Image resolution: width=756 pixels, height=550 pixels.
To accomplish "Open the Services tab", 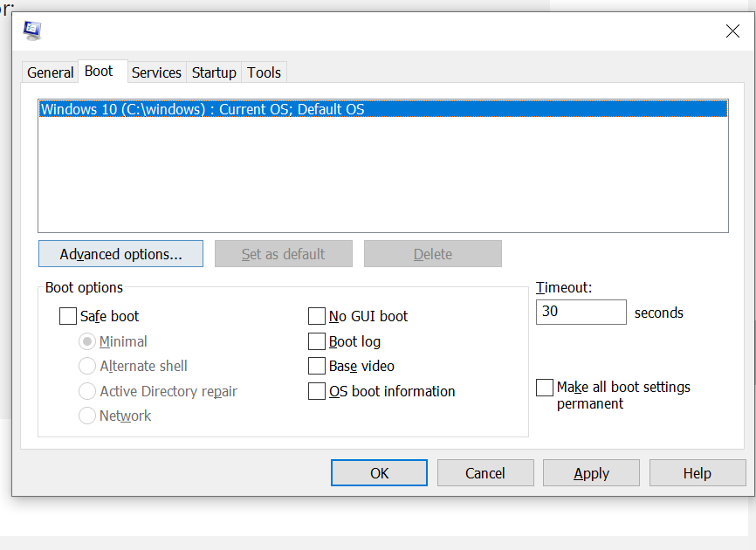I will (x=156, y=72).
